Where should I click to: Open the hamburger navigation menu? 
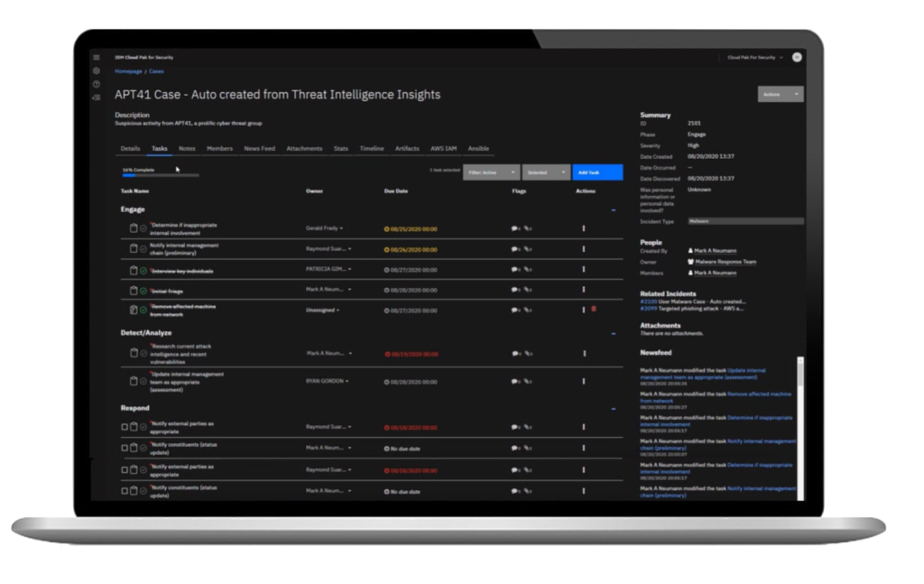coord(96,57)
